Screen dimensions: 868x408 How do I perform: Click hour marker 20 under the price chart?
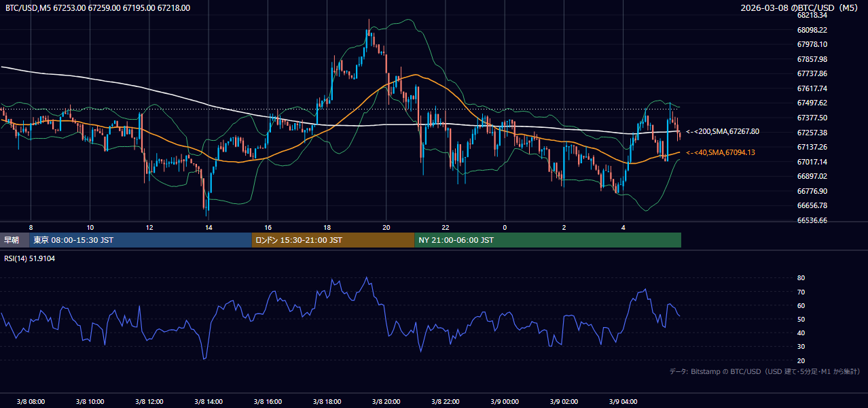point(386,227)
